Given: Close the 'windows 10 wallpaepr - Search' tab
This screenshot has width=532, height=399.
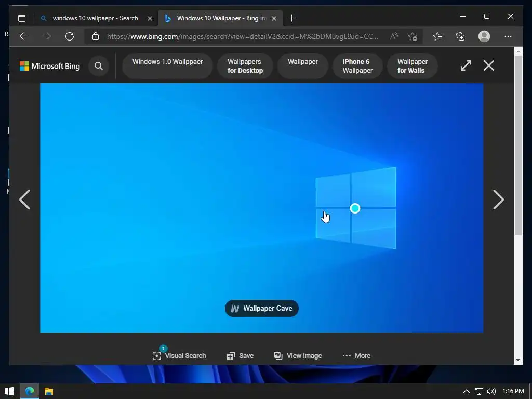Looking at the screenshot, I should pos(150,18).
